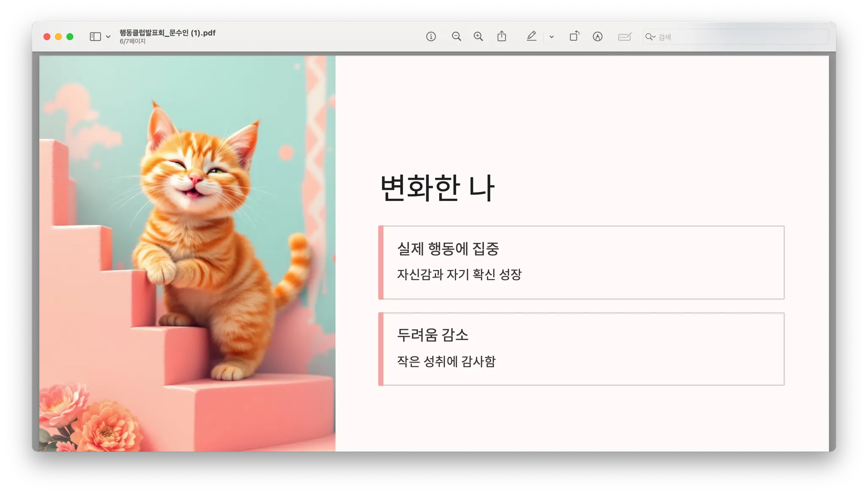868x494 pixels.
Task: Click the 변화한 나 heading
Action: pos(437,188)
